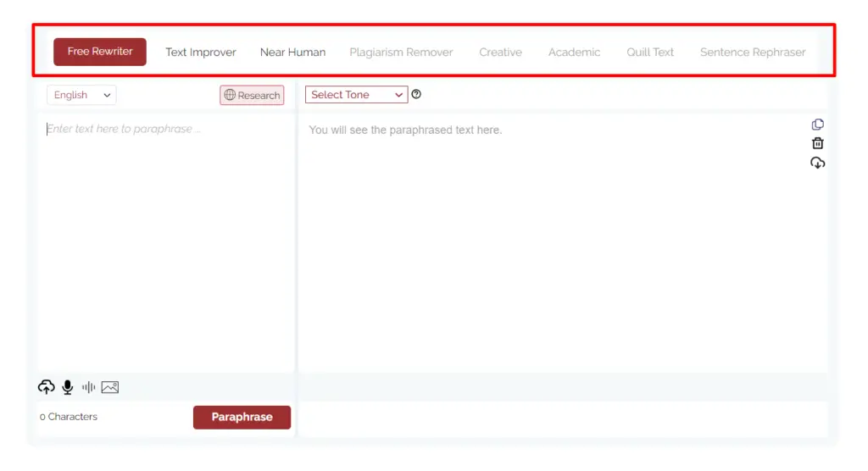The height and width of the screenshot is (471, 868).
Task: Open the English language dropdown
Action: click(81, 95)
